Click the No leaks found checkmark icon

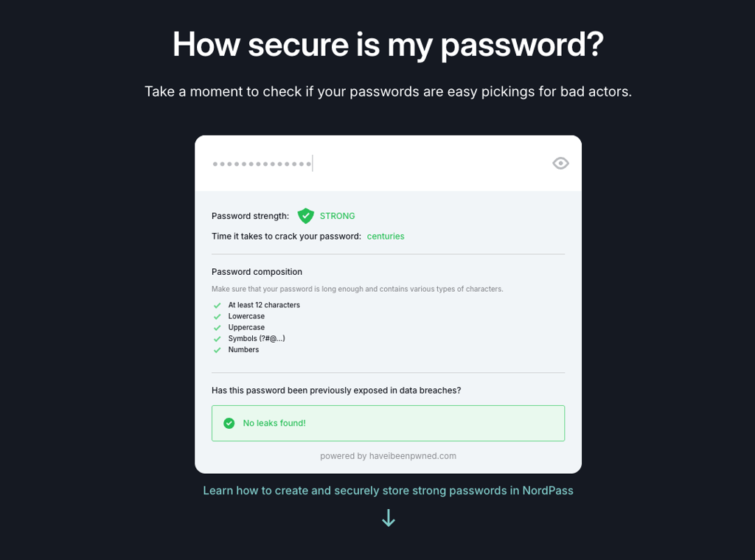point(229,424)
